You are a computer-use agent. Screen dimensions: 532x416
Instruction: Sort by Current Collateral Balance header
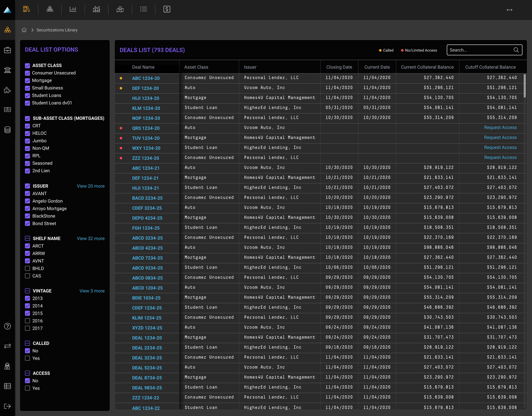(x=427, y=67)
